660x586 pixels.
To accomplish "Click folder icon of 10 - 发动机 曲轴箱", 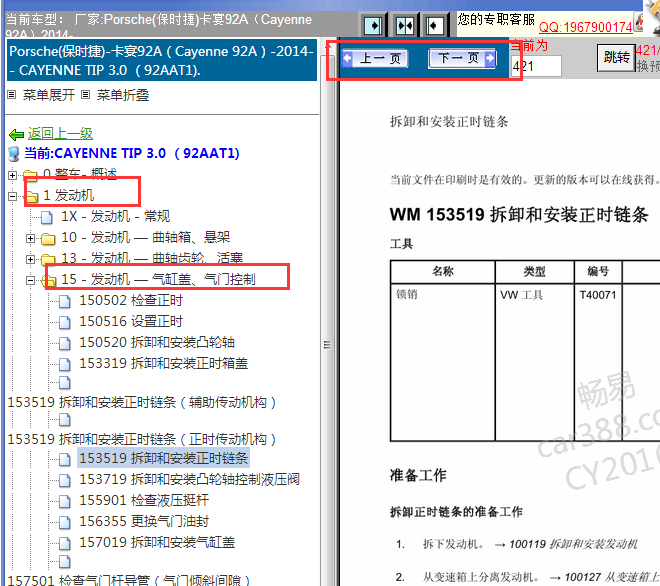I will coord(48,239).
